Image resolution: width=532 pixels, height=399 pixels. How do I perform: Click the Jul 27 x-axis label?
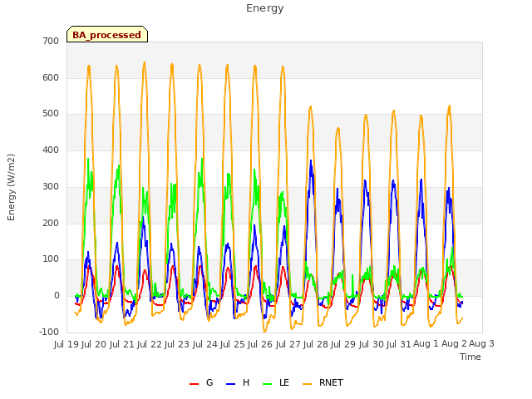pos(288,344)
